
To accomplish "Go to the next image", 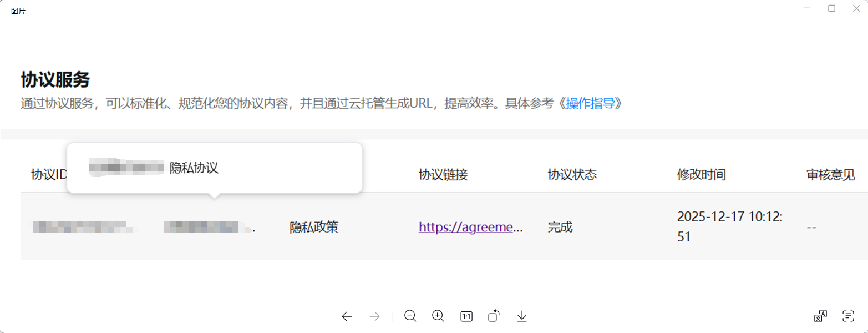I will pos(375,315).
